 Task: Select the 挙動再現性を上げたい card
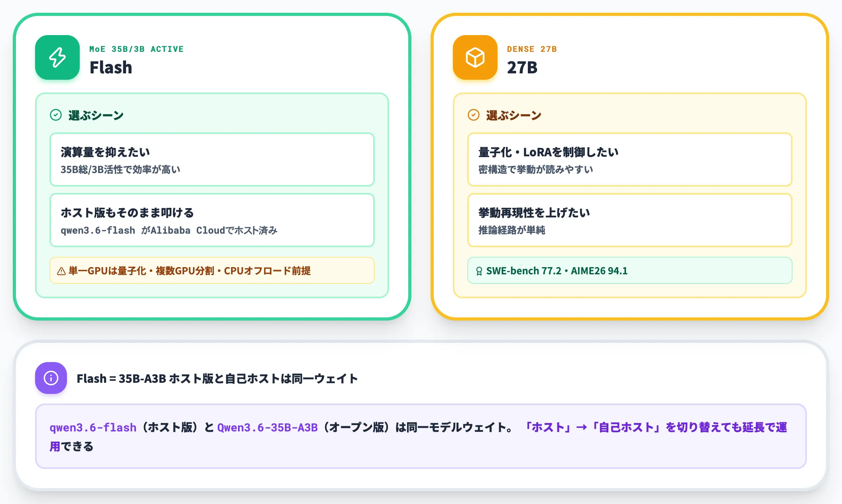tap(630, 220)
